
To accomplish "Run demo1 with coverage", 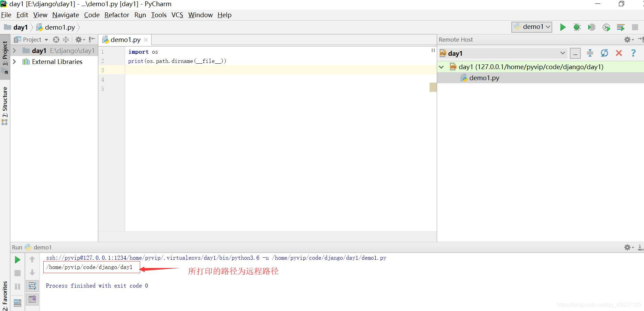I will pyautogui.click(x=591, y=27).
